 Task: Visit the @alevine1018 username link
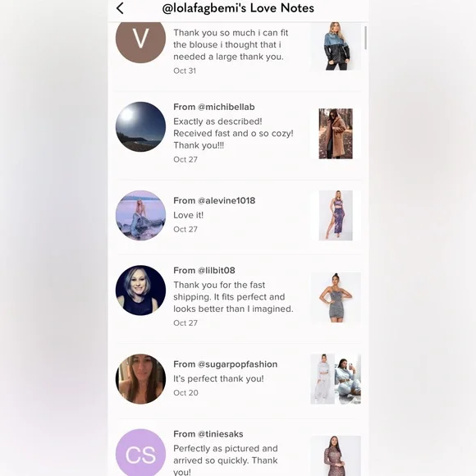coord(227,200)
